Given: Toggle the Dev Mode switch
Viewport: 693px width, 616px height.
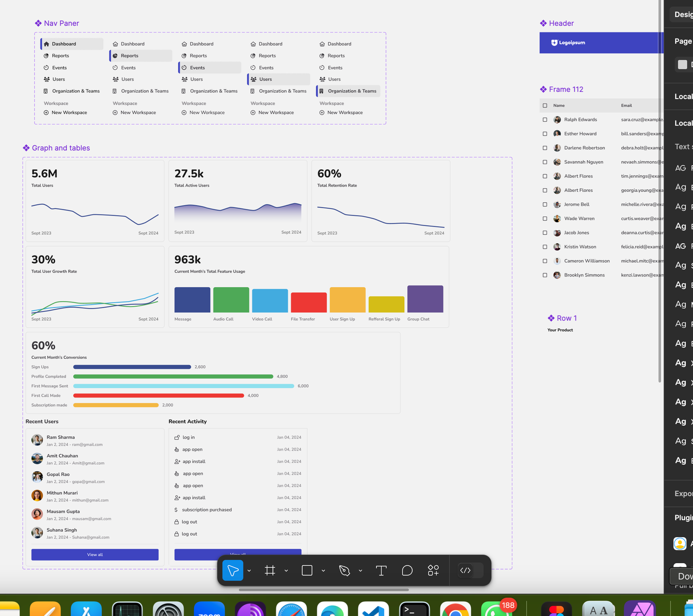Looking at the screenshot, I should [471, 571].
